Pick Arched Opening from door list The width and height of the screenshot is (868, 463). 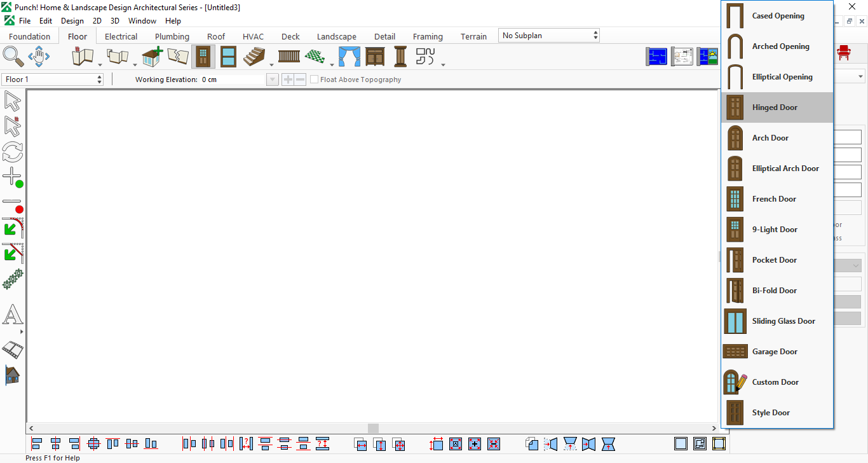click(x=777, y=46)
